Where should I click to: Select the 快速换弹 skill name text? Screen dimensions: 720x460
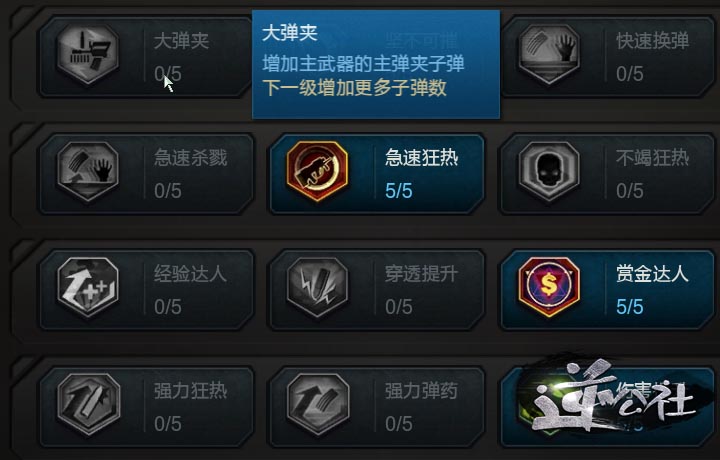(x=652, y=41)
